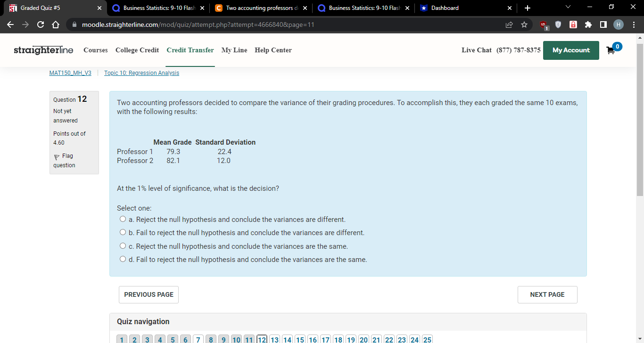This screenshot has width=644, height=343.
Task: Click the browser forward arrow
Action: [25, 24]
